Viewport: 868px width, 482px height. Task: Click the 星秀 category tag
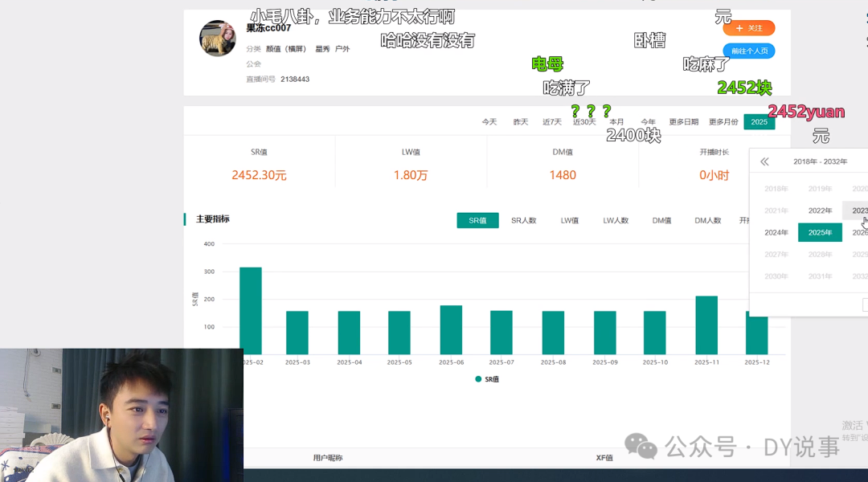[323, 49]
